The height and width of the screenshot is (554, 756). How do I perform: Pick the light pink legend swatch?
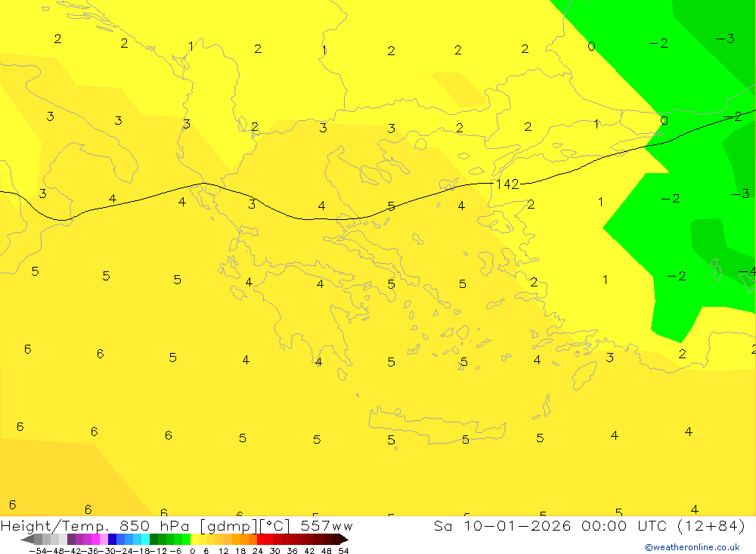104,540
